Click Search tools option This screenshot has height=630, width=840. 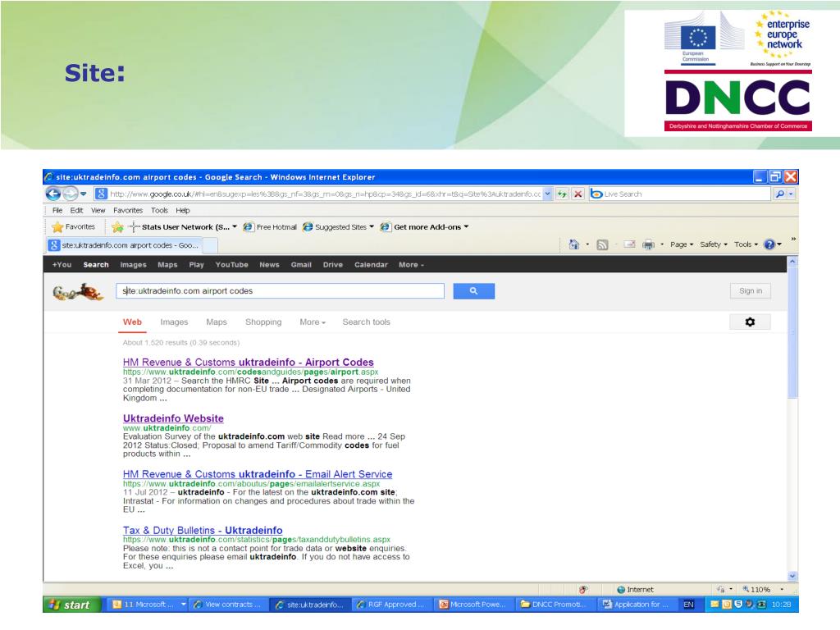tap(367, 322)
